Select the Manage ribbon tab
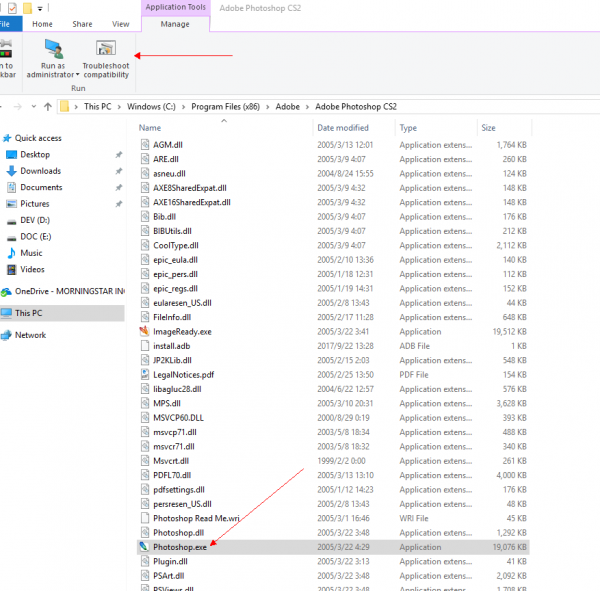This screenshot has width=600, height=591. (x=175, y=24)
